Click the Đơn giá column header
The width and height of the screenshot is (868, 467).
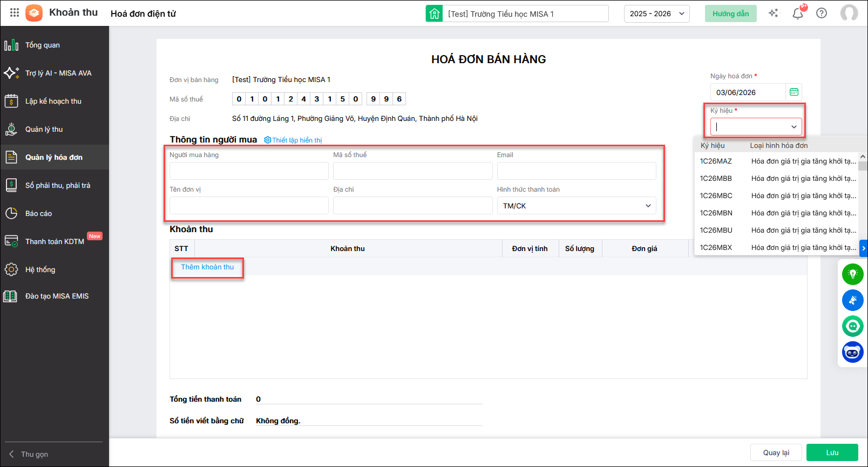point(645,249)
